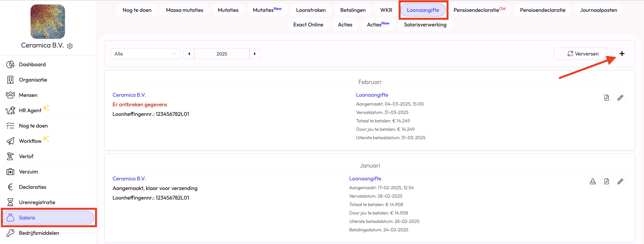Click the pencil edit icon for Februari
The height and width of the screenshot is (244, 644).
(x=620, y=98)
